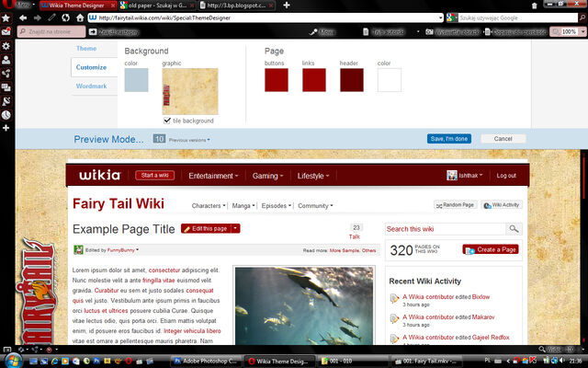Image resolution: width=588 pixels, height=368 pixels.
Task: Open the Edit this page dropdown arrow
Action: click(235, 228)
